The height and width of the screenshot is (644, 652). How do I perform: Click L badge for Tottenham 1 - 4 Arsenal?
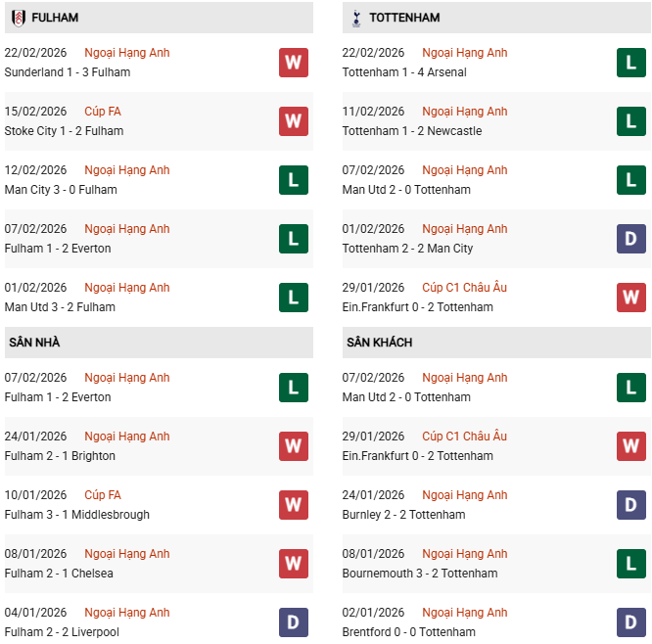click(x=631, y=63)
